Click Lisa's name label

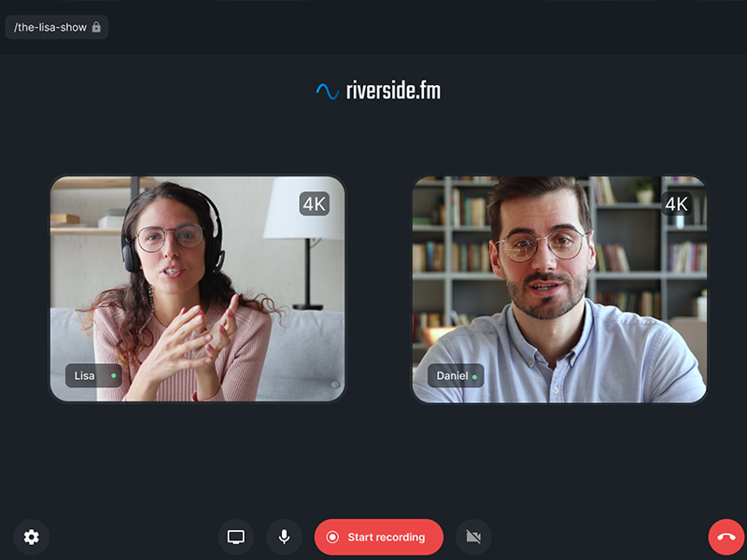coord(84,376)
